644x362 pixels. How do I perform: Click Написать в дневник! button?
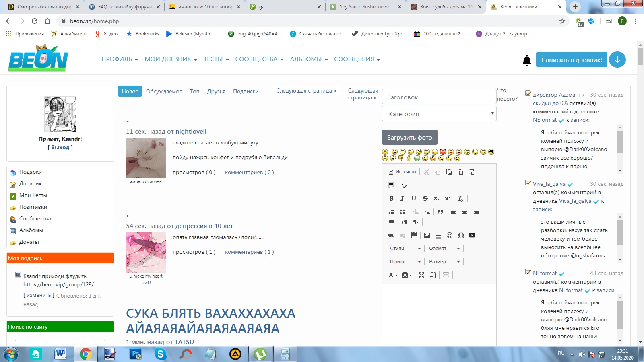[x=572, y=60]
